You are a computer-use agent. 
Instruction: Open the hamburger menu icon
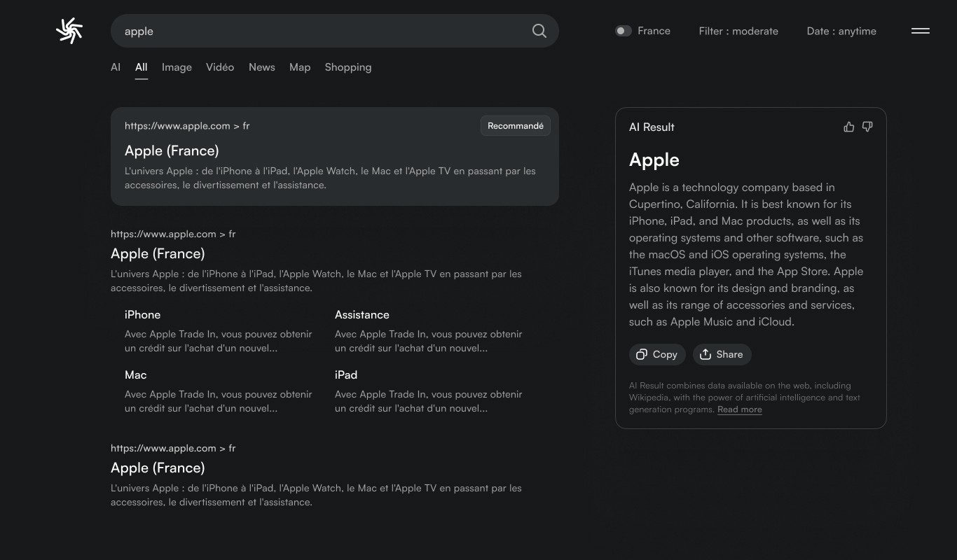tap(920, 31)
